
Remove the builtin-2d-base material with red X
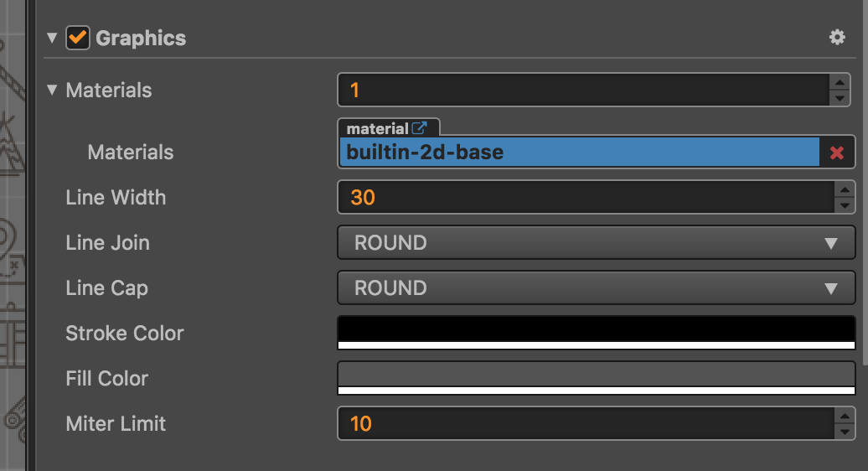coord(836,153)
